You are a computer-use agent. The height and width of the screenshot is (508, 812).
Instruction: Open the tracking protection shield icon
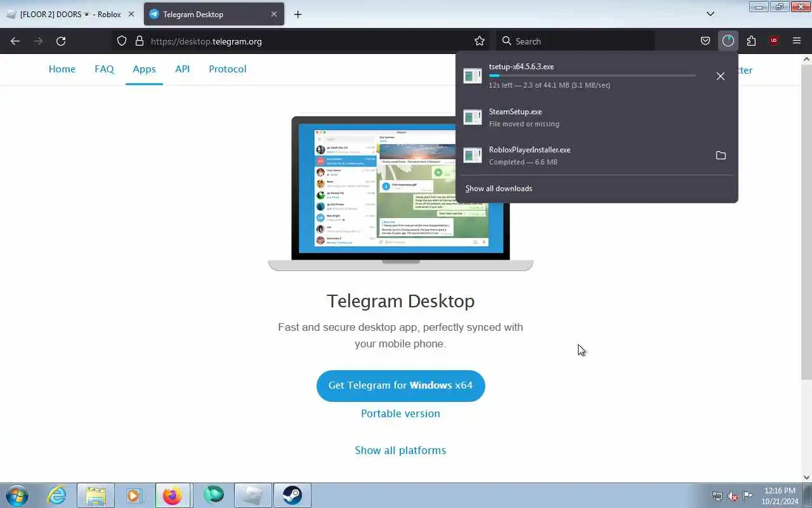click(122, 41)
